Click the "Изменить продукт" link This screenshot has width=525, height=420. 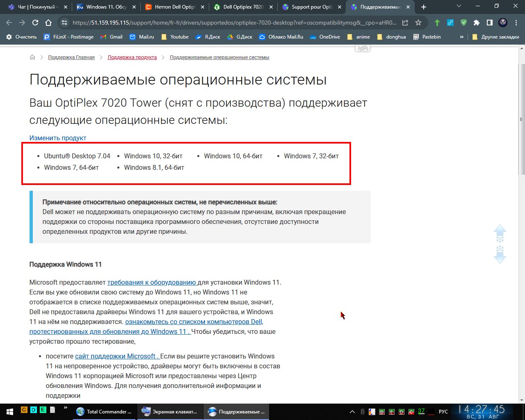[x=58, y=138]
